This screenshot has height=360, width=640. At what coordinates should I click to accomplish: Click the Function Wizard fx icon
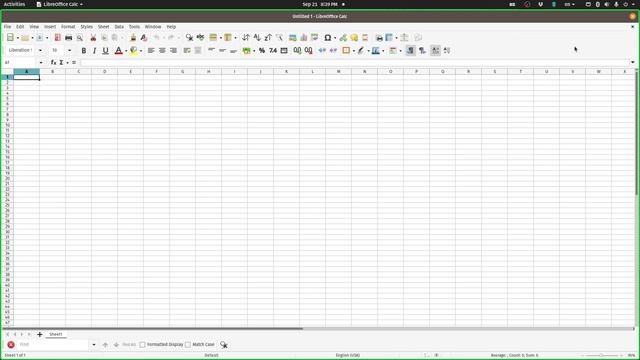tap(53, 62)
